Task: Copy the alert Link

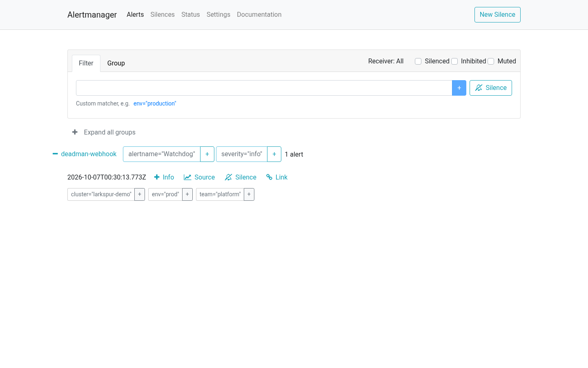Action: (x=277, y=177)
